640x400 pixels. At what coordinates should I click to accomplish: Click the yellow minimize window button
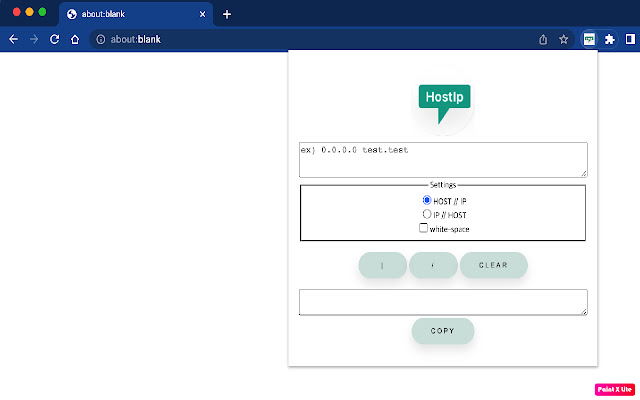point(29,12)
